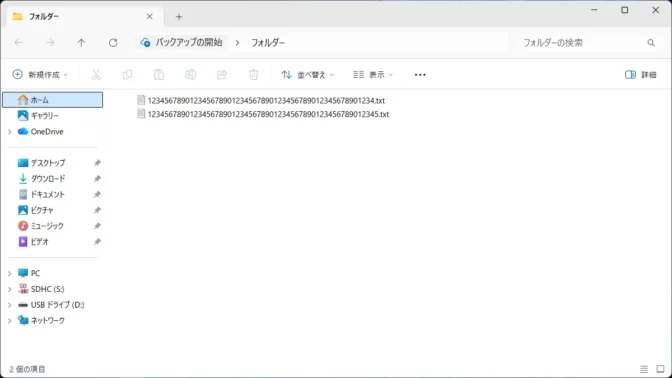Click the chevron after バックアップの開始
The image size is (672, 378).
pos(237,43)
